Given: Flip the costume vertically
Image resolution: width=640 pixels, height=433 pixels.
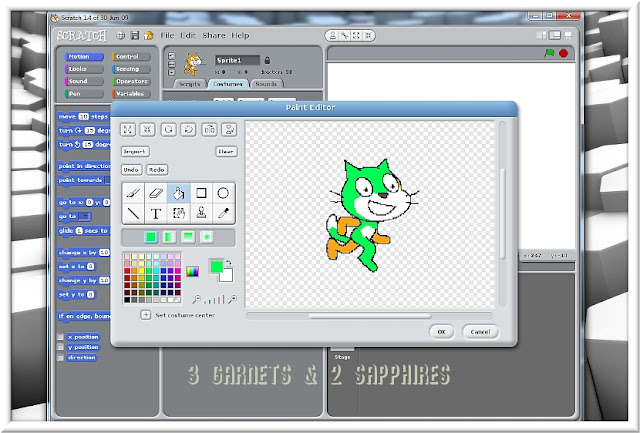Looking at the screenshot, I should tap(229, 130).
